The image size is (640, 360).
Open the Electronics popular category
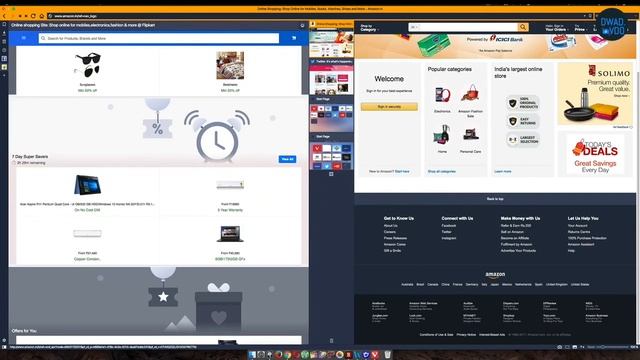coord(442,99)
